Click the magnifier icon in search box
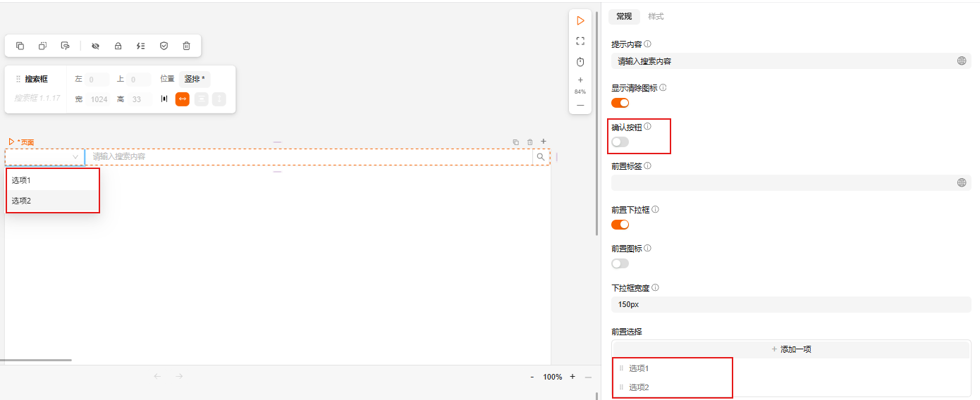The width and height of the screenshot is (980, 400). coord(541,156)
